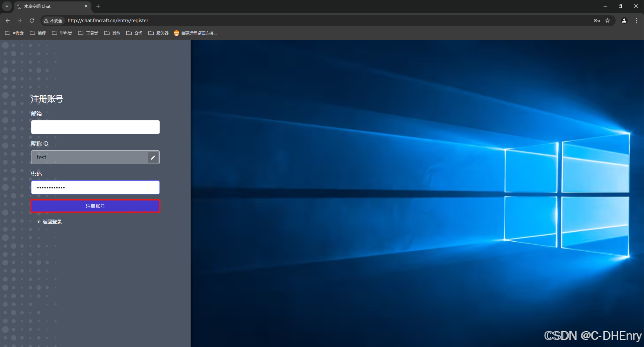Click the 不安全 security warning indicator
This screenshot has height=347, width=644.
[x=53, y=20]
